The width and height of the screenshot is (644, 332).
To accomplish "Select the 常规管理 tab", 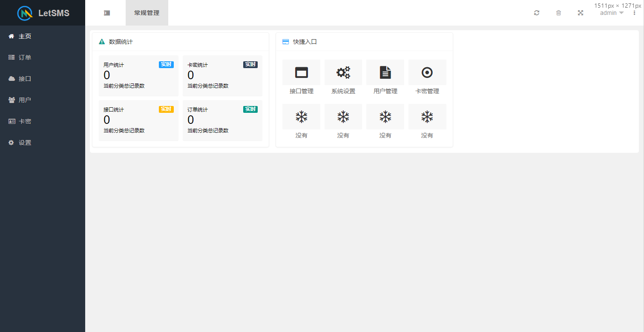I will pos(147,13).
